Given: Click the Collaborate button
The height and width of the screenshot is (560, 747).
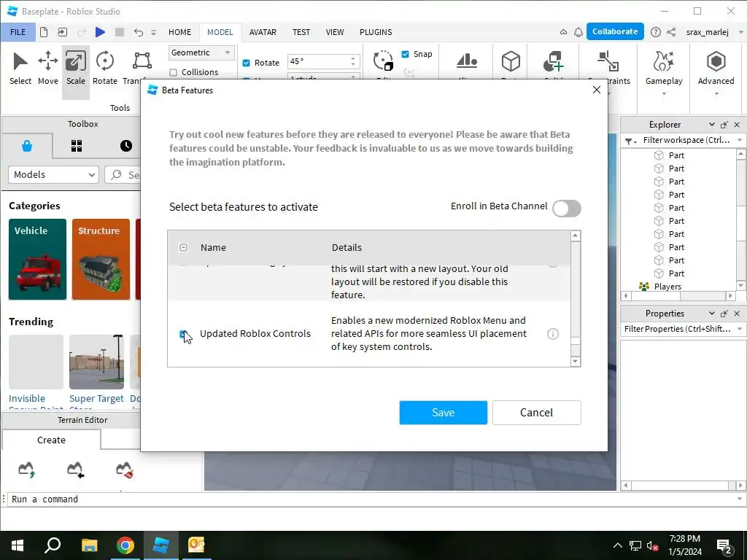Looking at the screenshot, I should coord(614,31).
